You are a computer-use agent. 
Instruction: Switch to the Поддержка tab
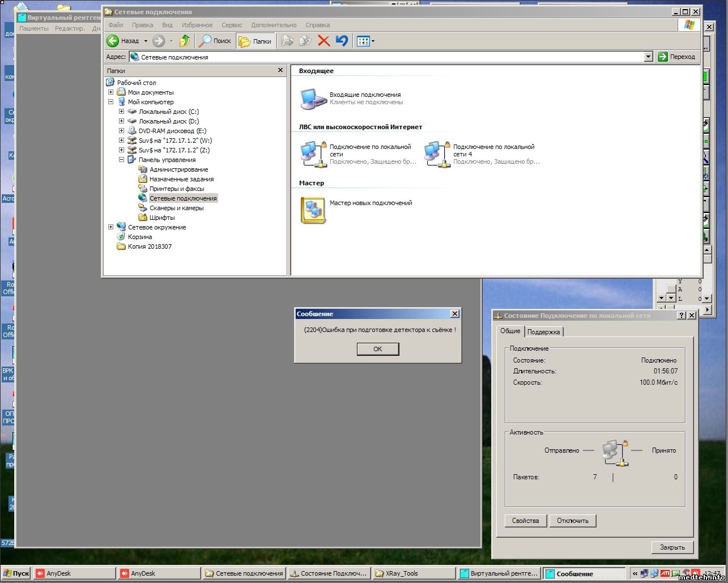[x=543, y=332]
